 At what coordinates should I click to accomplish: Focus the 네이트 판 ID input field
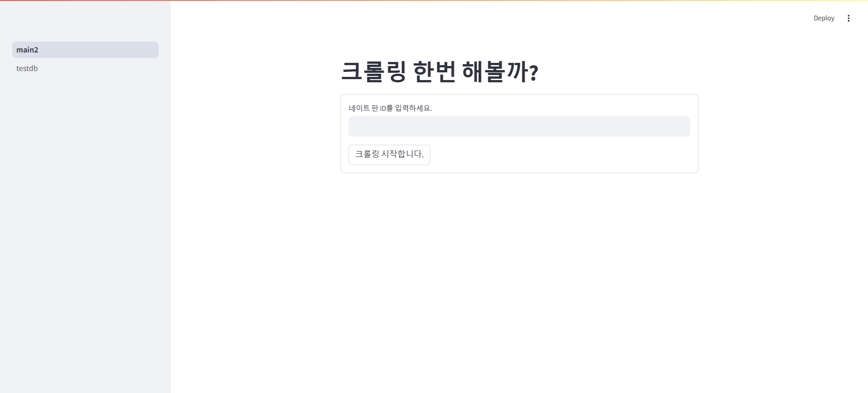tap(519, 126)
